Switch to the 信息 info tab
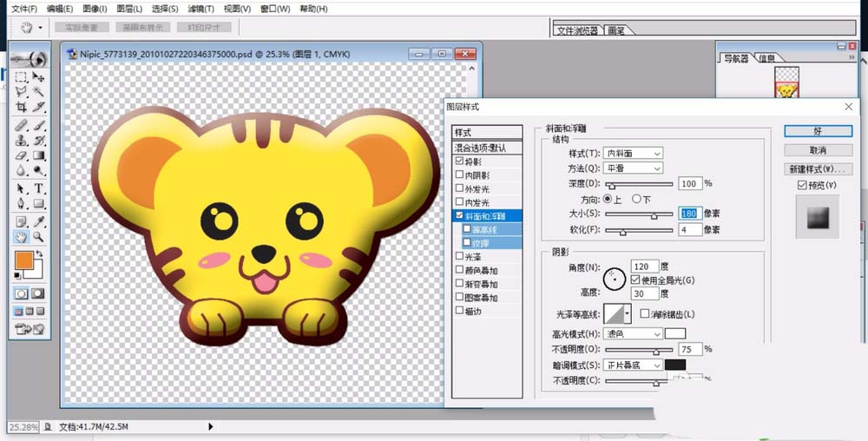Image resolution: width=868 pixels, height=441 pixels. point(766,58)
